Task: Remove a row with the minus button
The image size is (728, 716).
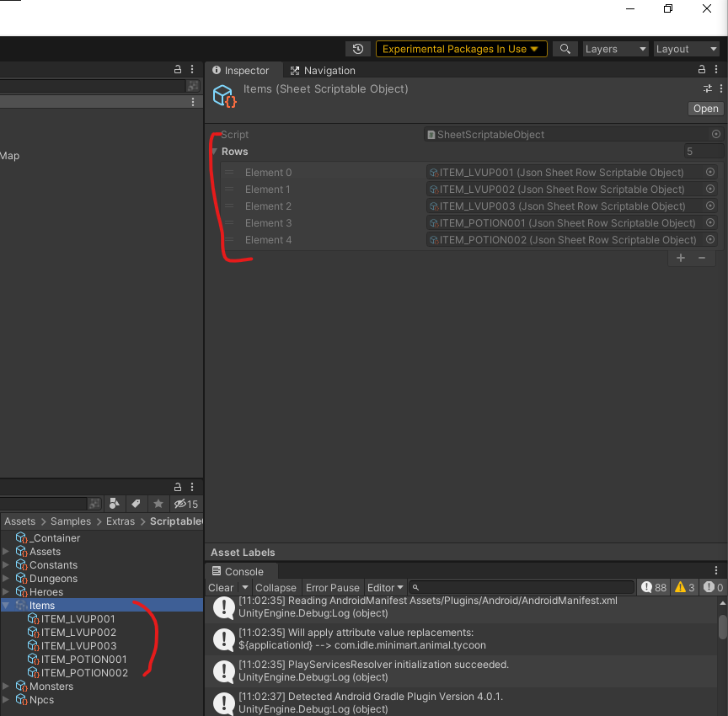Action: [701, 258]
